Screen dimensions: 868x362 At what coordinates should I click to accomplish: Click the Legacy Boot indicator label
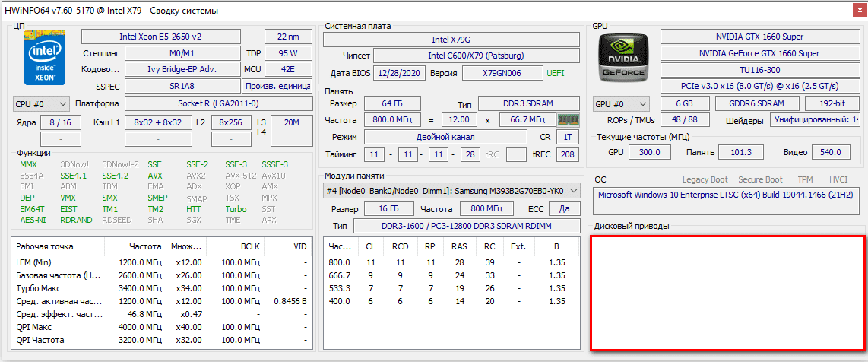point(706,180)
